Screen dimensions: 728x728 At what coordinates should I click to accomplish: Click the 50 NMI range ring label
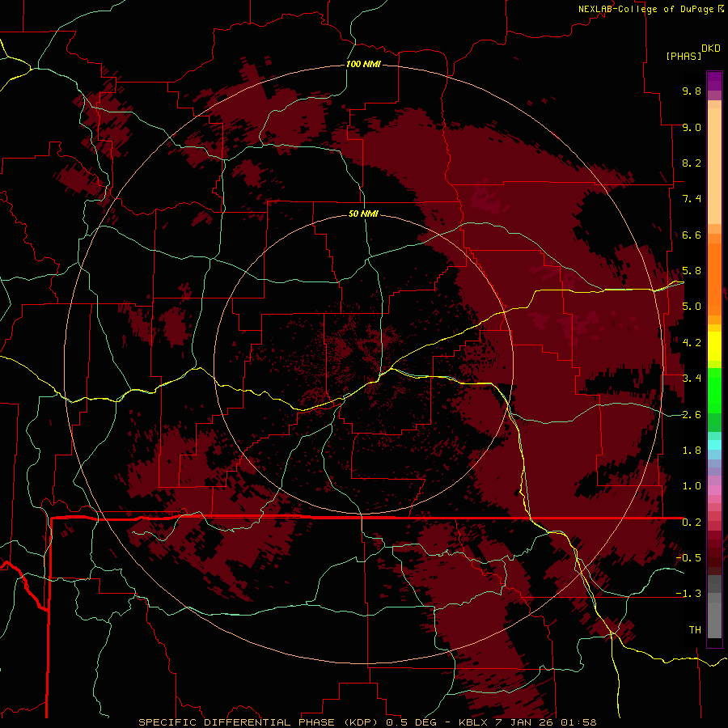(363, 214)
